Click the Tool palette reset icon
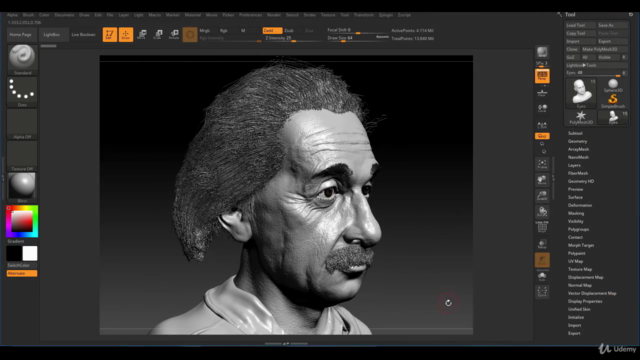 coord(631,14)
